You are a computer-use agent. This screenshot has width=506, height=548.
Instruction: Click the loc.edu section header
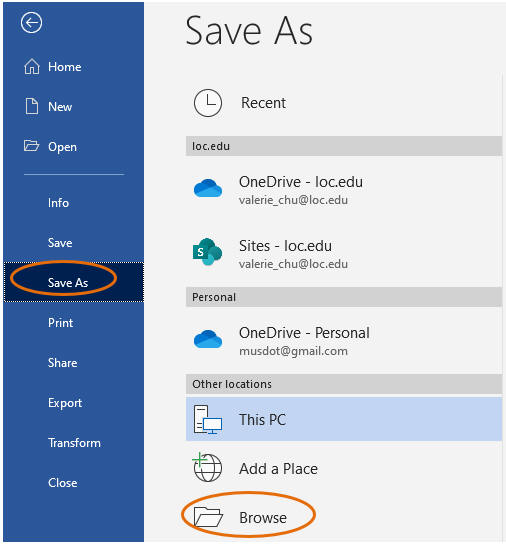click(x=344, y=146)
